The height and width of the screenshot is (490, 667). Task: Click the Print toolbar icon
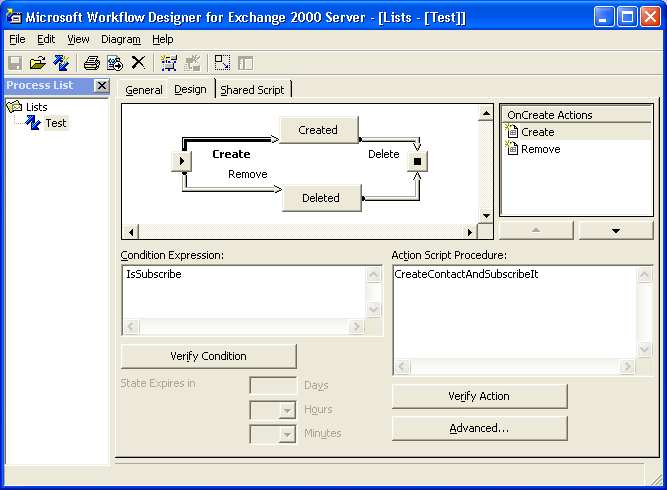point(91,63)
